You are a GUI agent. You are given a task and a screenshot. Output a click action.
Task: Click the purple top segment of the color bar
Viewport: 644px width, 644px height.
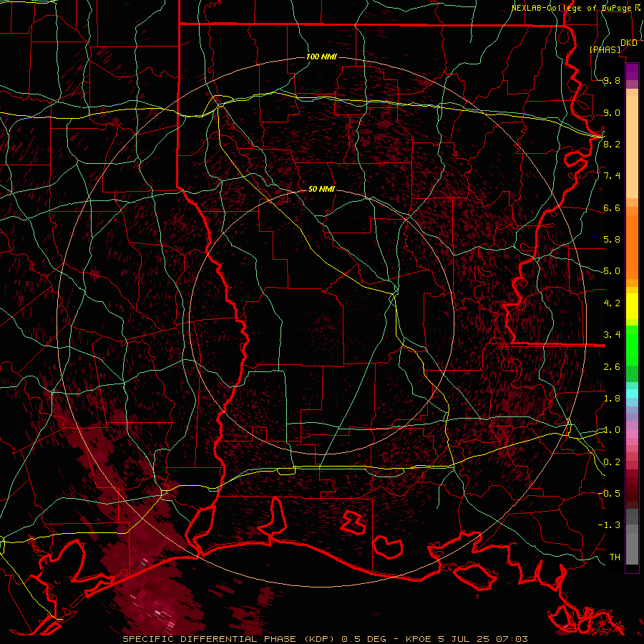click(632, 72)
